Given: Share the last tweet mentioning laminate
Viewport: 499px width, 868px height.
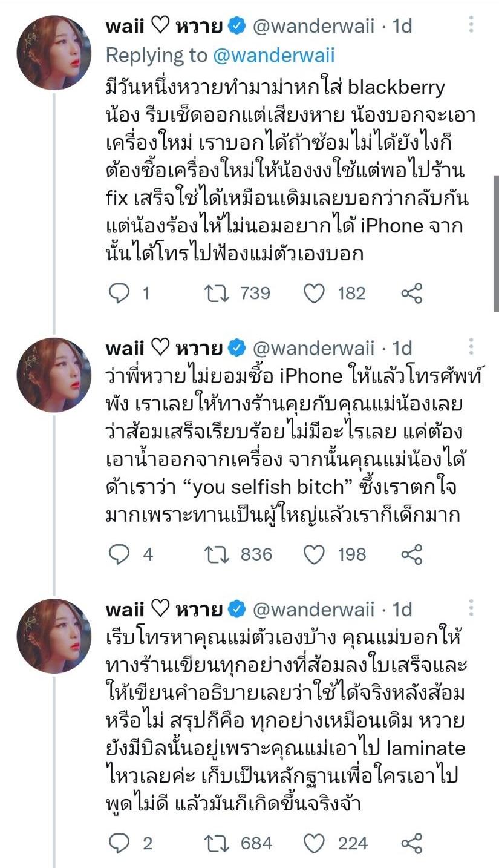Looking at the screenshot, I should pyautogui.click(x=411, y=843).
